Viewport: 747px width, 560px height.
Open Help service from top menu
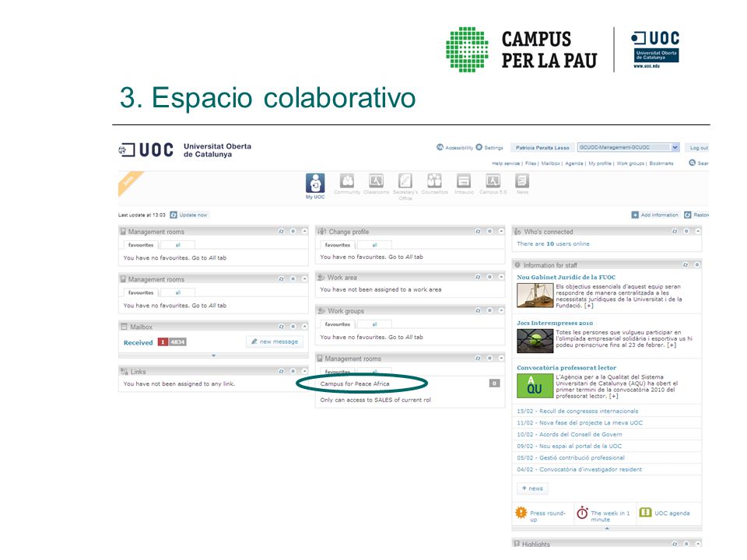point(506,163)
